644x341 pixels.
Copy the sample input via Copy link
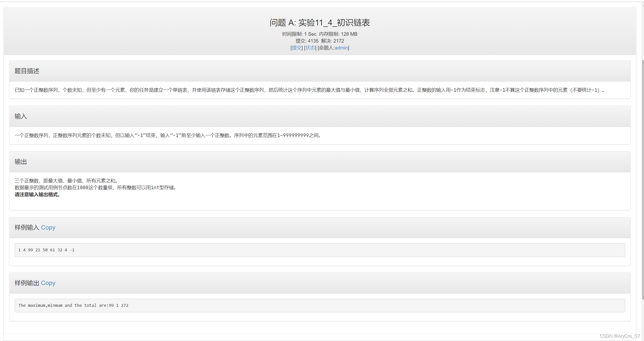click(48, 228)
